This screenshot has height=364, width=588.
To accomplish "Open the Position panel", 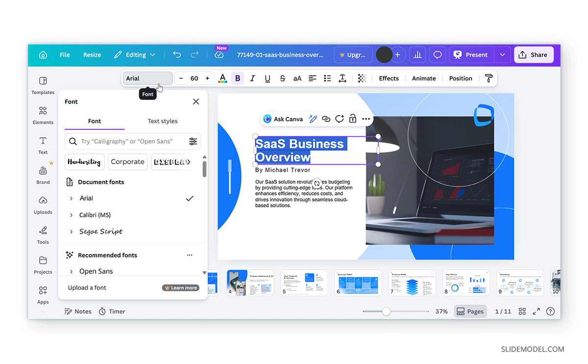I will click(x=461, y=78).
